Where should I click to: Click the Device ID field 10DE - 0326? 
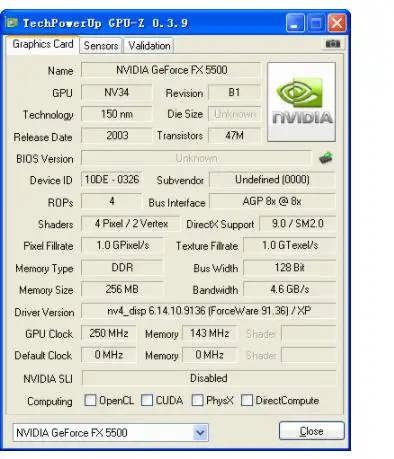(112, 179)
